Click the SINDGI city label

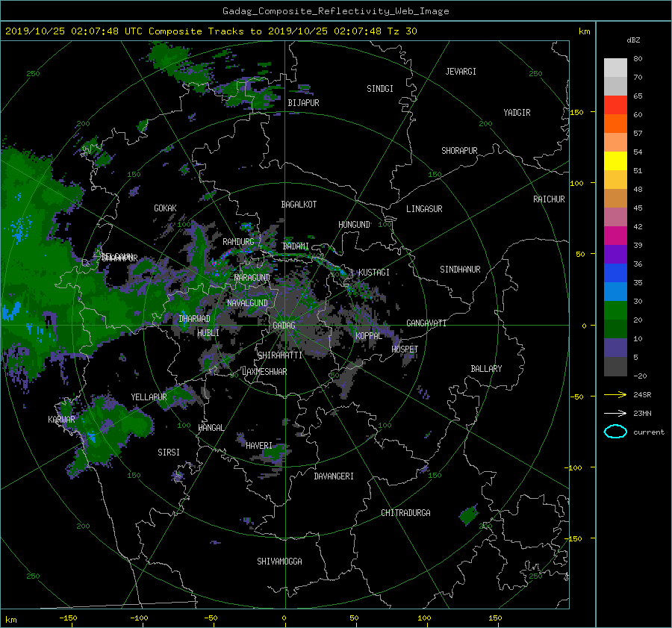click(x=380, y=89)
